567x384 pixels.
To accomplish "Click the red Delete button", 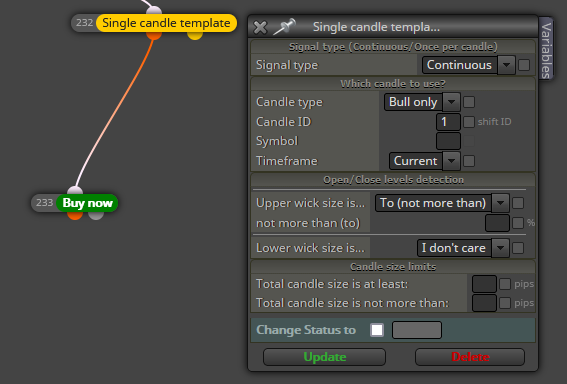I will 470,357.
